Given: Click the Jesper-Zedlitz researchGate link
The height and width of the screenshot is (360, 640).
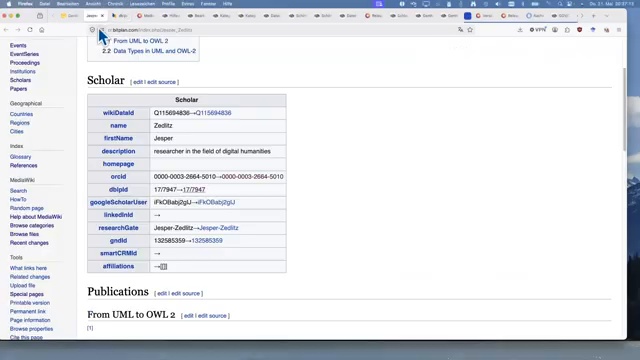Looking at the screenshot, I should tap(219, 228).
